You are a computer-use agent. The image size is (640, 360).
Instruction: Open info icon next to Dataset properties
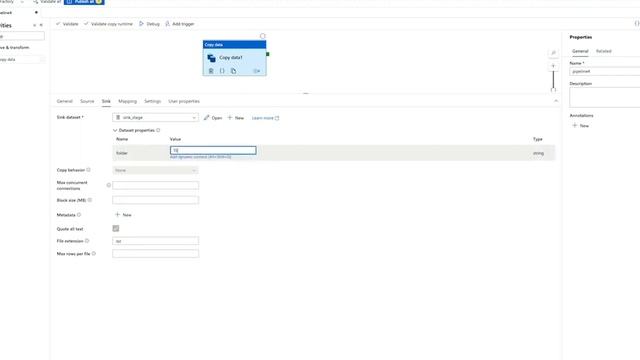click(158, 130)
